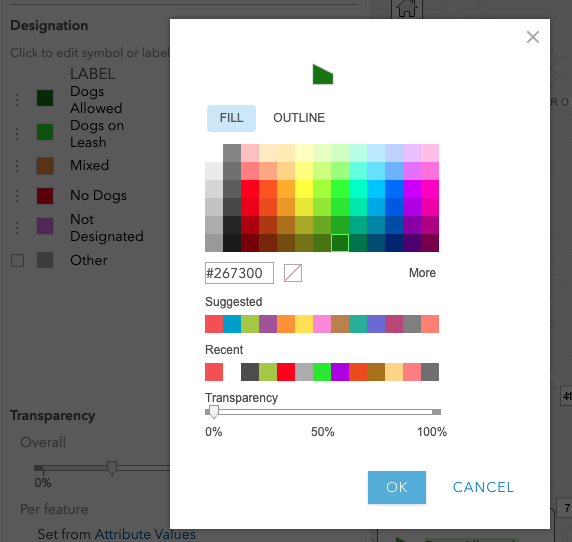The height and width of the screenshot is (542, 572).
Task: Click the no-color transparent swatch icon
Action: [293, 273]
